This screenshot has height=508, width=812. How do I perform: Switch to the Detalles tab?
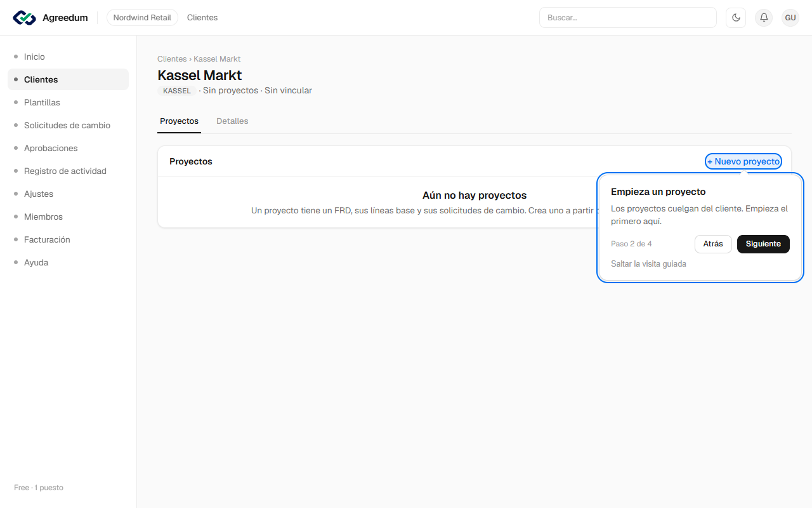232,121
